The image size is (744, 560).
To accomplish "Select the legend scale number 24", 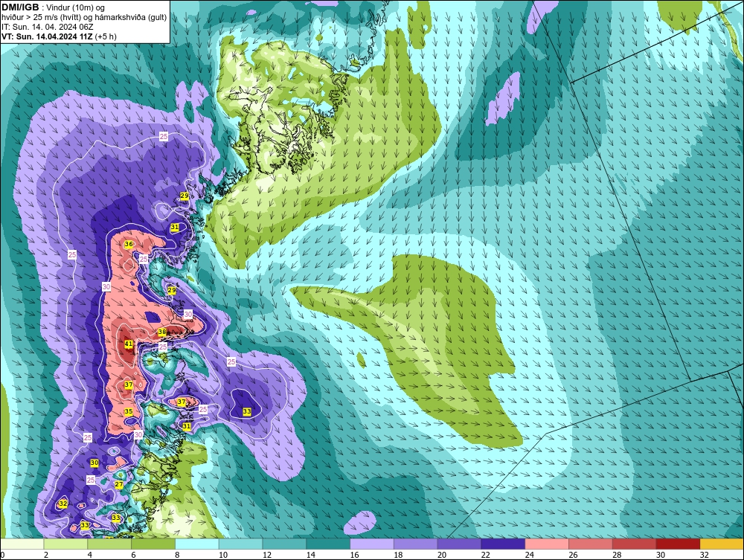I will coord(530,555).
